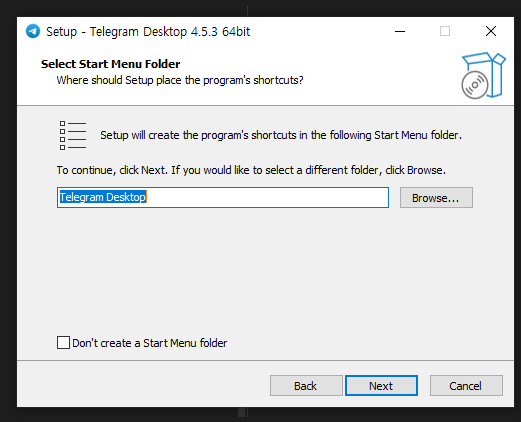Screen dimensions: 521x422
Task: Click the Start Menu folder name field
Action: pos(223,197)
